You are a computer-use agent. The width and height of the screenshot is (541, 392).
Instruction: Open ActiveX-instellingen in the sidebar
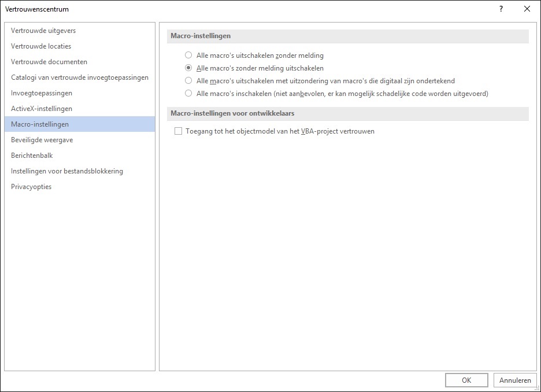(80, 108)
